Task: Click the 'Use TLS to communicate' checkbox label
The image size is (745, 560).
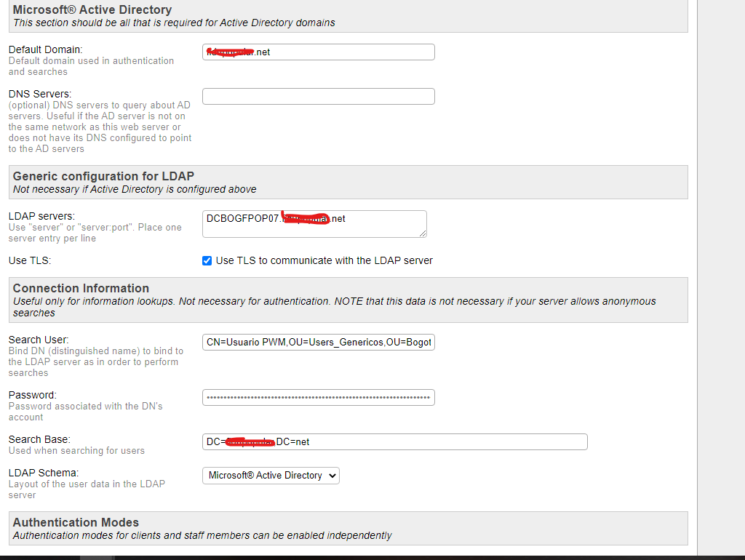Action: coord(324,260)
